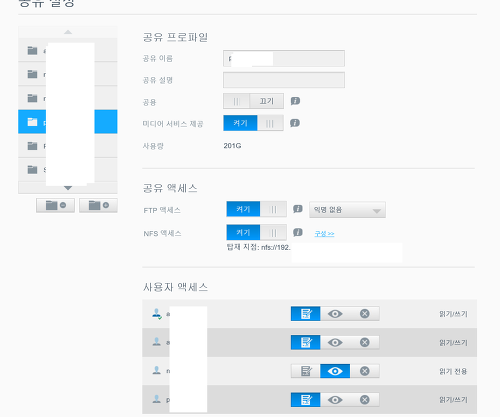Click the 공유 설명 input field

click(x=284, y=80)
